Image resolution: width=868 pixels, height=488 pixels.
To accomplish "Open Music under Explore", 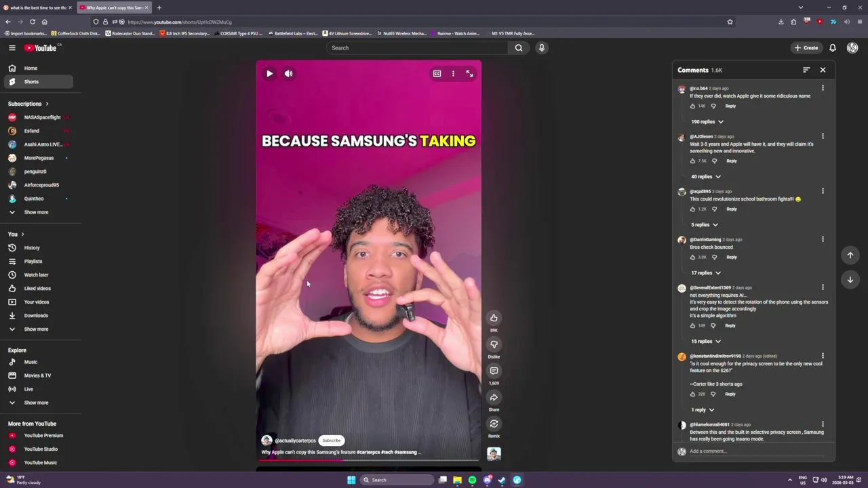I will pos(39,362).
